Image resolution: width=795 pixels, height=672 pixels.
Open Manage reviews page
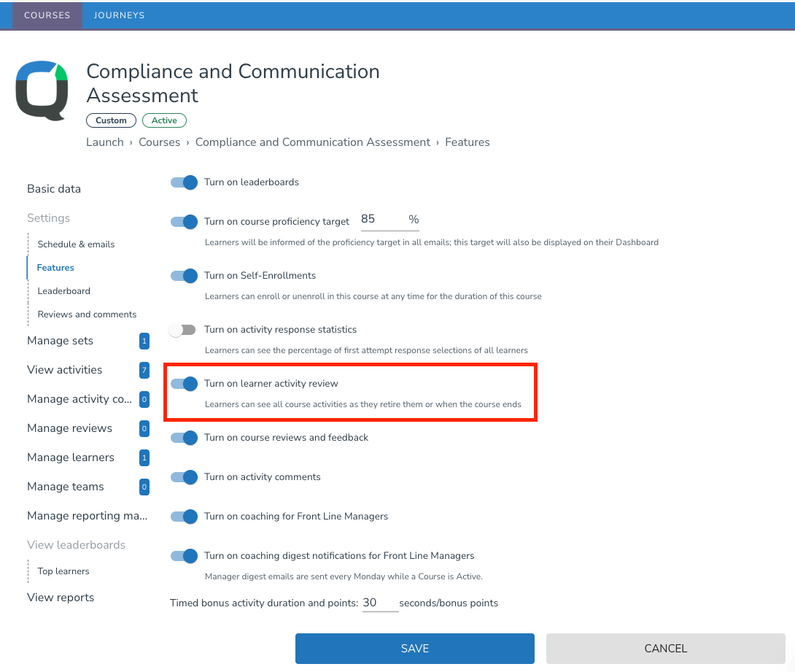click(x=69, y=428)
